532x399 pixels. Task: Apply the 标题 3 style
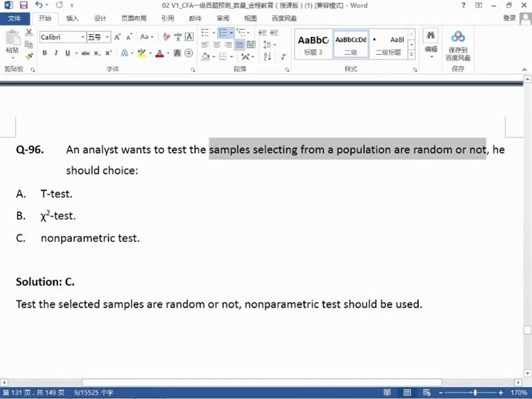click(313, 44)
